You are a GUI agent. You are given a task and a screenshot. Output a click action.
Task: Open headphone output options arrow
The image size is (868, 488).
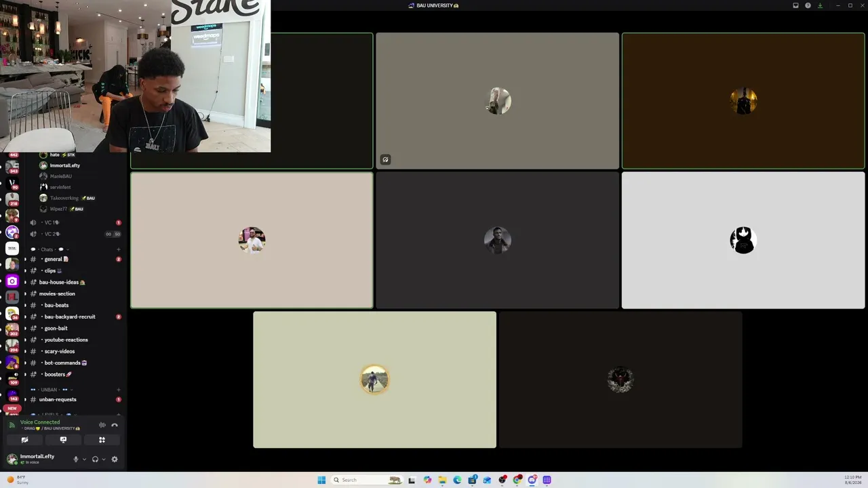tap(103, 459)
